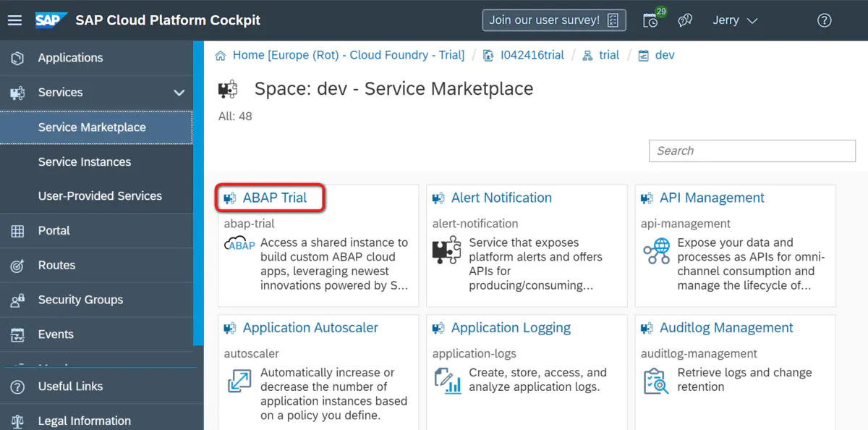Collapse the Services section chevron
This screenshot has height=430, width=868.
(179, 93)
